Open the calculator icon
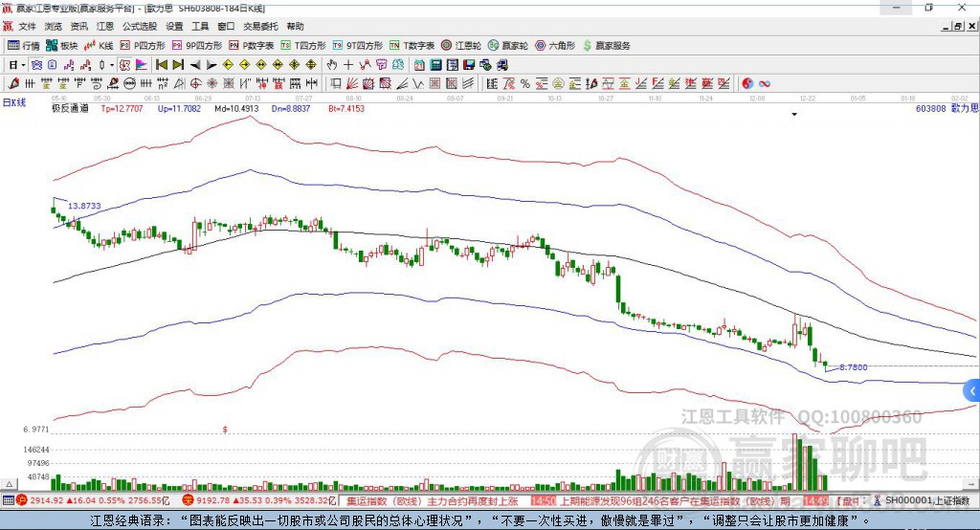The image size is (980, 530). 435,65
